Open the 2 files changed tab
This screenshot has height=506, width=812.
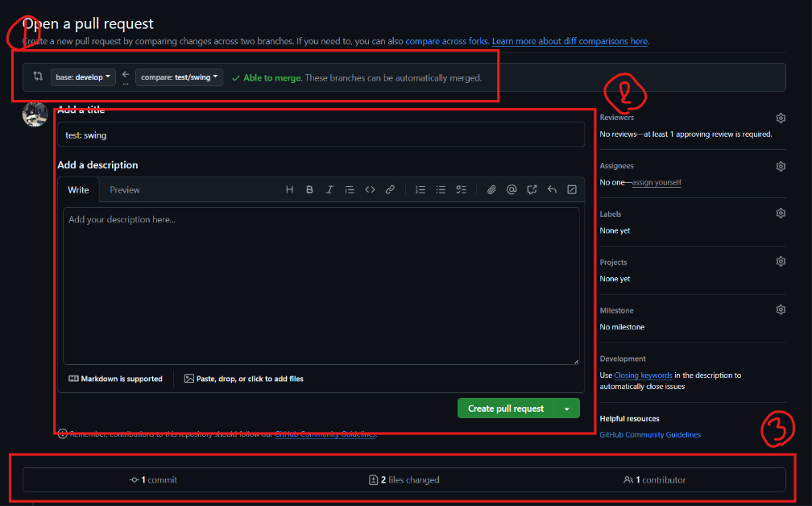pyautogui.click(x=404, y=480)
